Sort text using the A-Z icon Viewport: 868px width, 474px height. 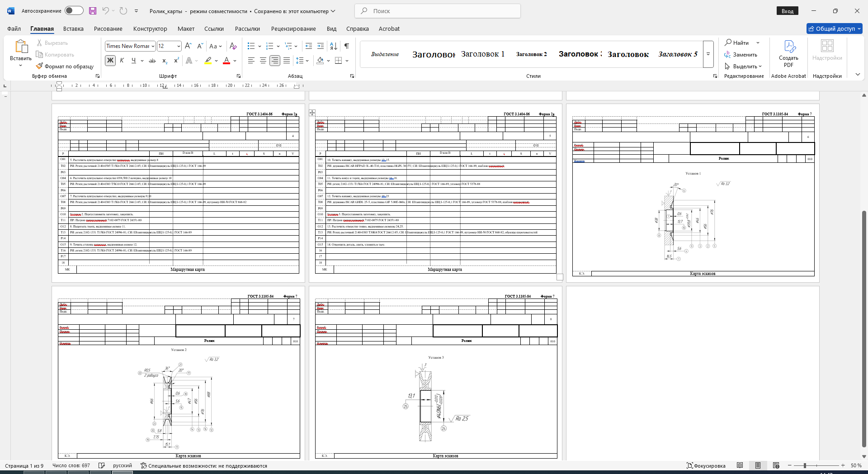pyautogui.click(x=334, y=46)
